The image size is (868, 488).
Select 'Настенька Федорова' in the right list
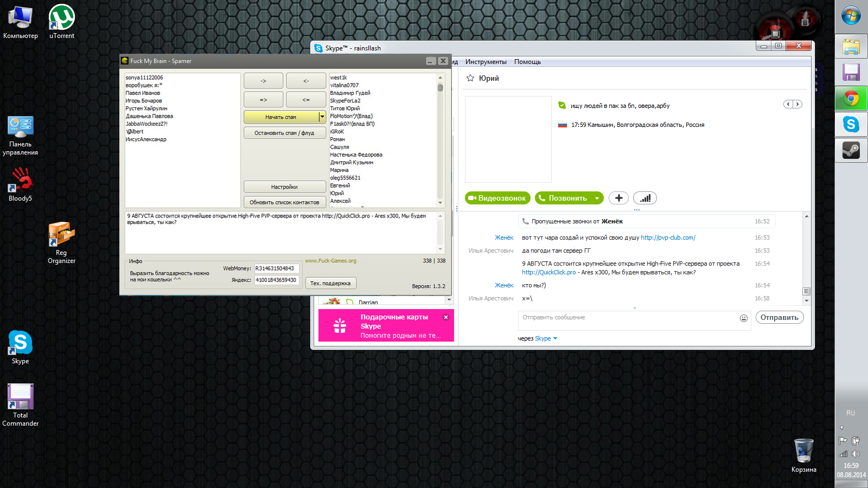[x=356, y=155]
